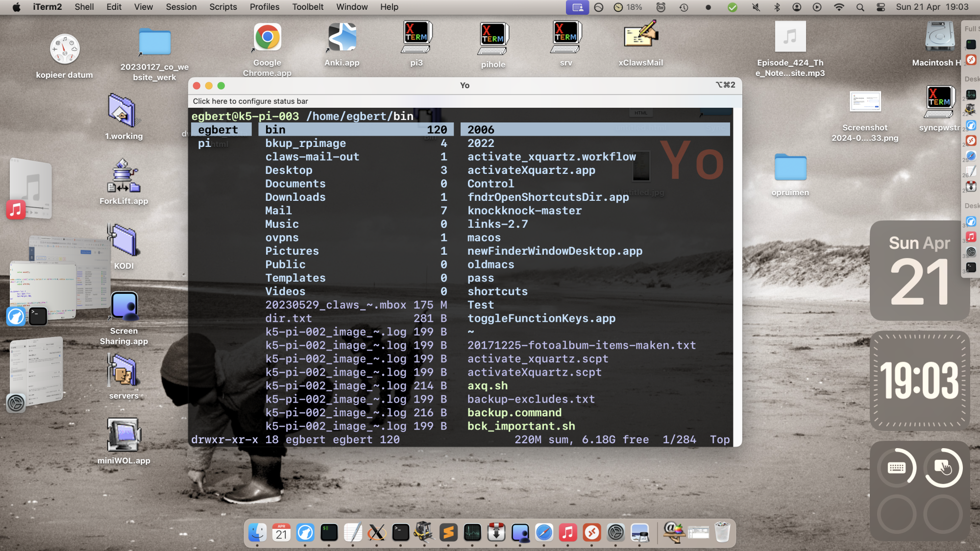Open the Profiles menu

(x=264, y=7)
